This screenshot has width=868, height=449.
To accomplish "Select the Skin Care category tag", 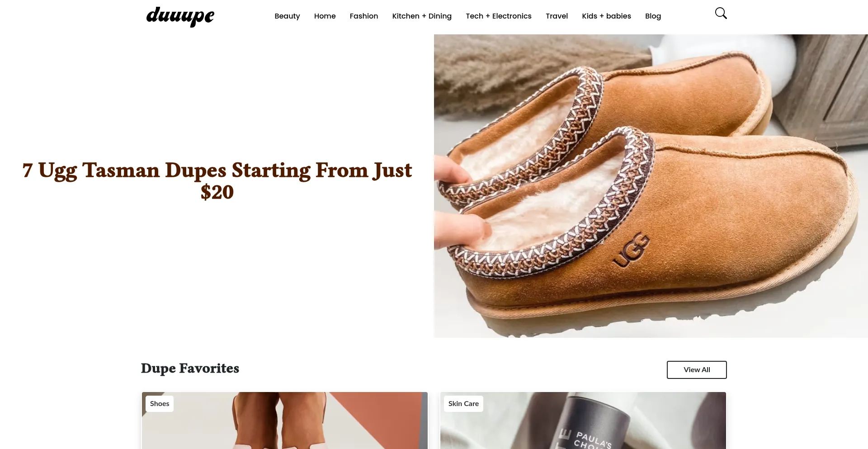I will point(463,404).
